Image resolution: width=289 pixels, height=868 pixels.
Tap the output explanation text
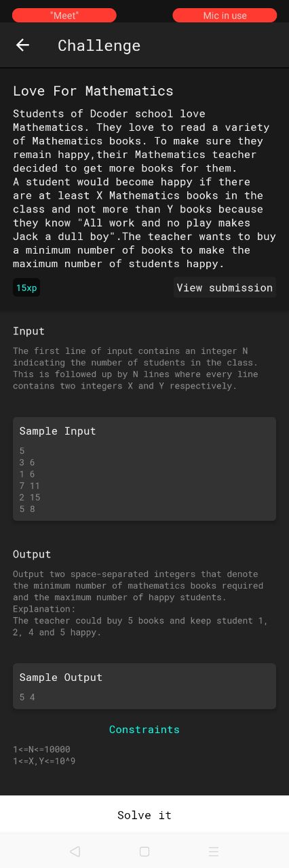pos(140,603)
